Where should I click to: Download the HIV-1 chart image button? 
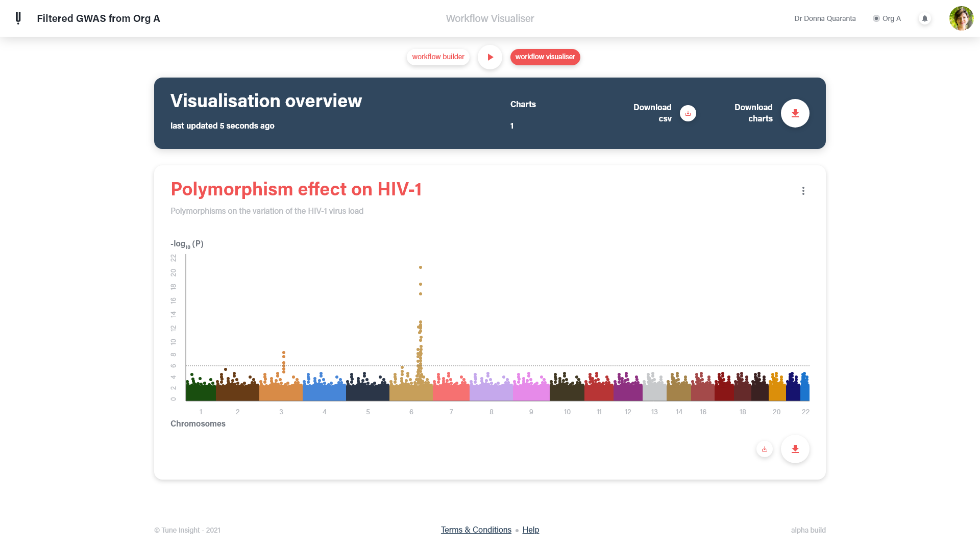click(x=795, y=449)
